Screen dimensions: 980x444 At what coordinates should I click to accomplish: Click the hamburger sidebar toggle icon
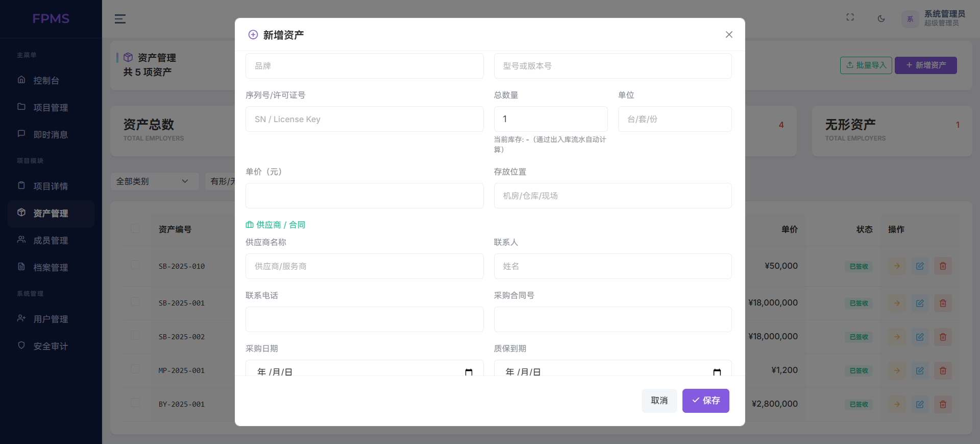(120, 19)
